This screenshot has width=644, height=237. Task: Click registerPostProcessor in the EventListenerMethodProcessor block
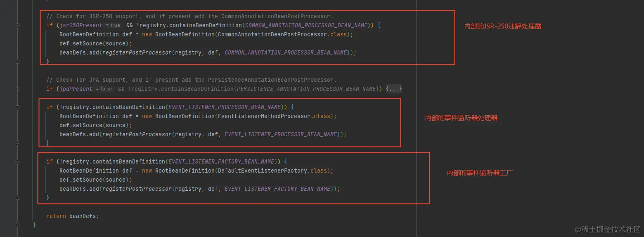137,134
